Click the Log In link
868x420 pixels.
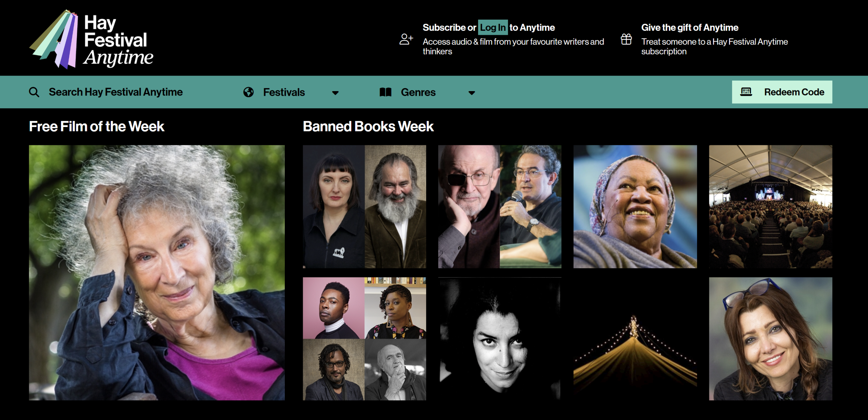click(x=493, y=27)
